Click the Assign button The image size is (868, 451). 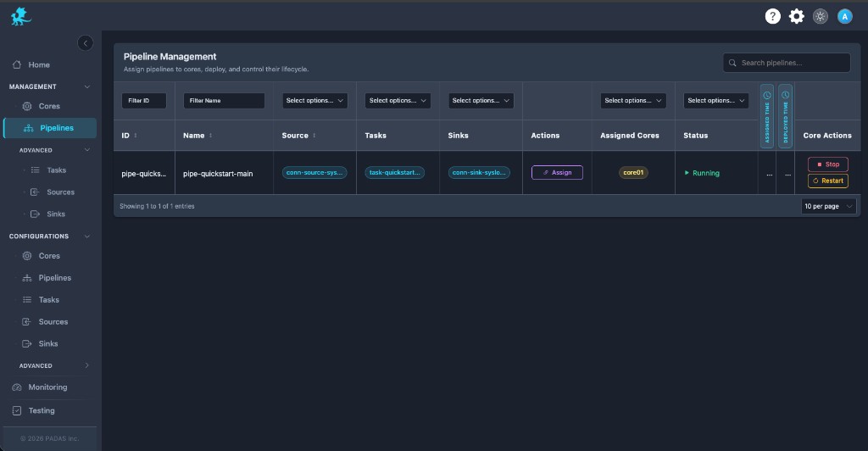[x=557, y=173]
